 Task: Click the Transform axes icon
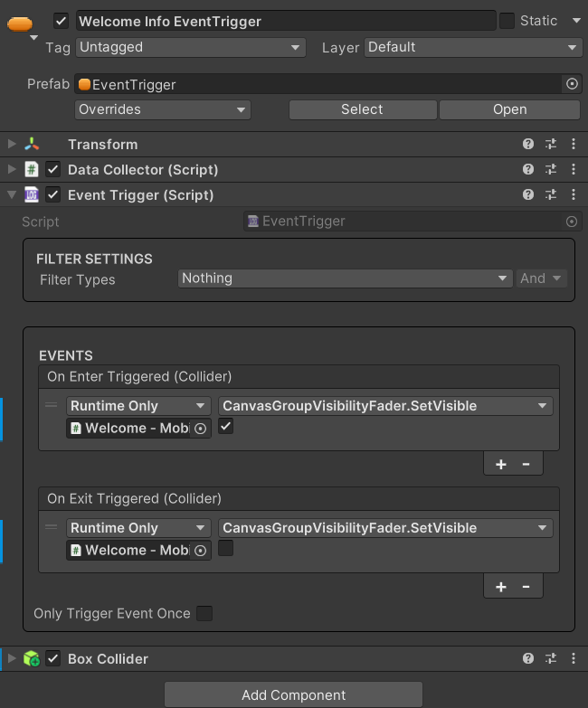click(x=32, y=144)
